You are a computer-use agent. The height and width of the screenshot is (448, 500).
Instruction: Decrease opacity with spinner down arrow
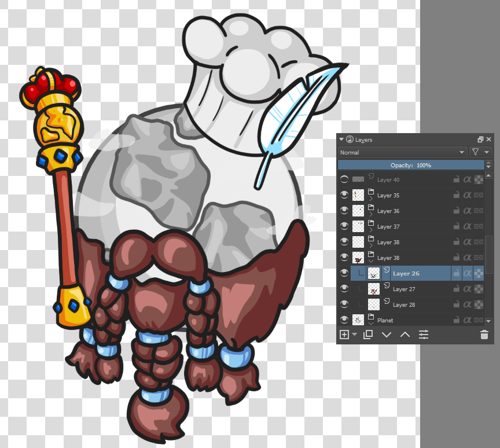(x=488, y=167)
